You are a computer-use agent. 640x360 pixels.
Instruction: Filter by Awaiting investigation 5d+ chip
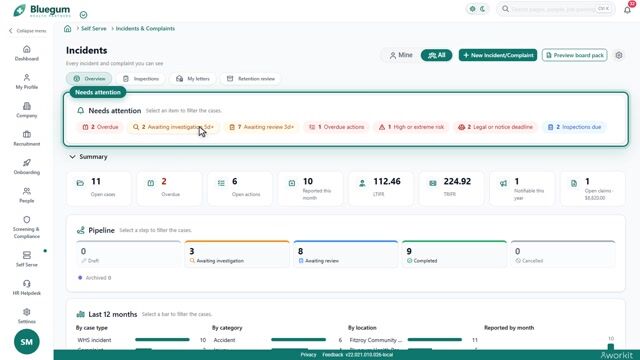click(173, 127)
